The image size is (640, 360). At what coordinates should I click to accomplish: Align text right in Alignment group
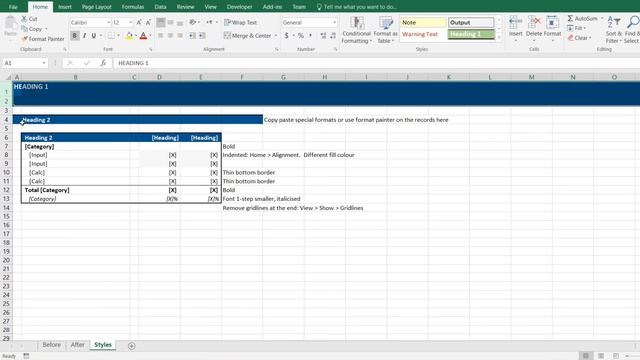(180, 36)
